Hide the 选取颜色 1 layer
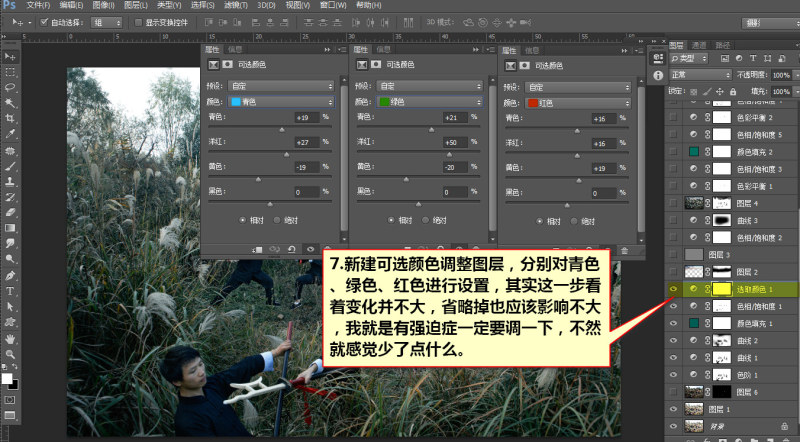Viewport: 800px width, 442px height. (673, 289)
